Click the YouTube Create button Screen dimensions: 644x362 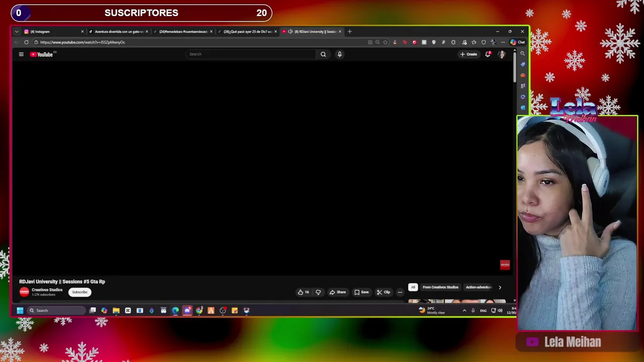tap(468, 54)
